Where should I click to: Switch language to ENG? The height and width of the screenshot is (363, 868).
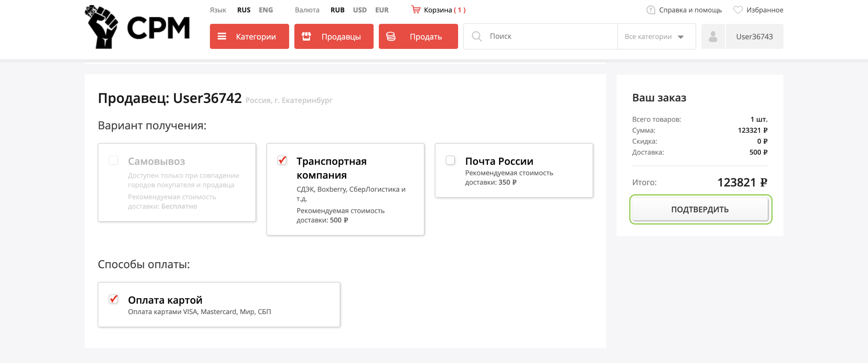[x=266, y=10]
